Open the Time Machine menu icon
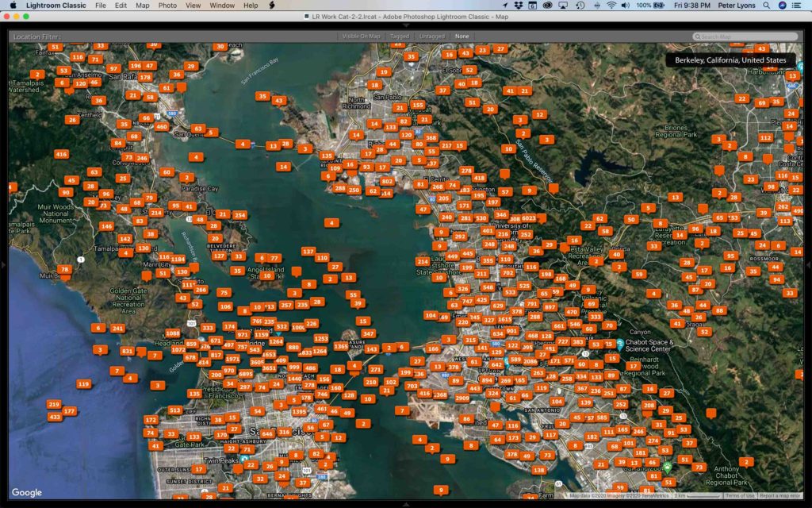 [x=580, y=6]
